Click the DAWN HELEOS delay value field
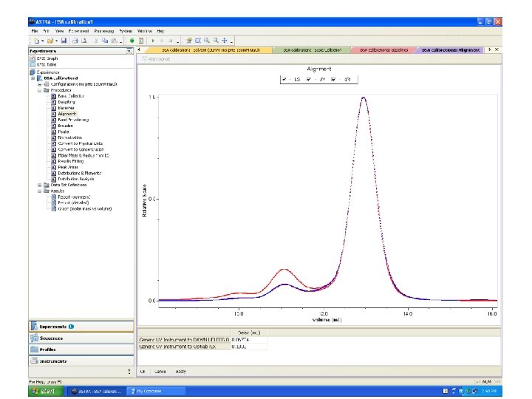This screenshot has height=399, width=532. coord(250,340)
